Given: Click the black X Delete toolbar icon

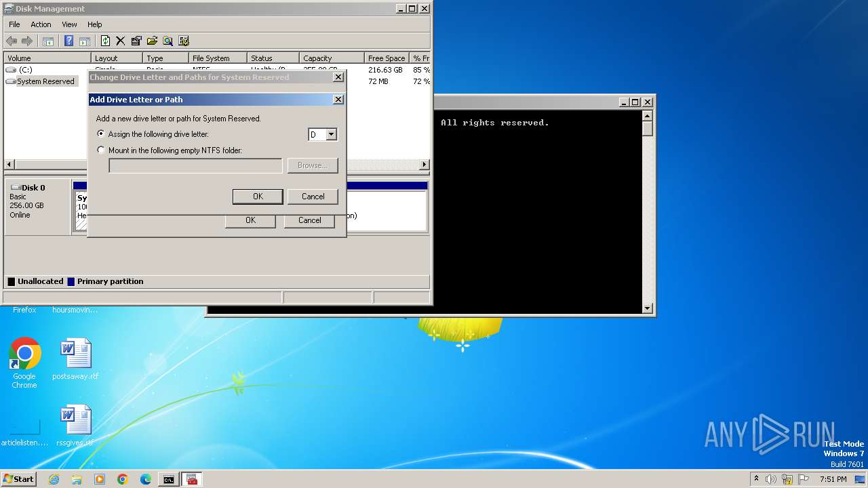Looking at the screenshot, I should (x=121, y=41).
